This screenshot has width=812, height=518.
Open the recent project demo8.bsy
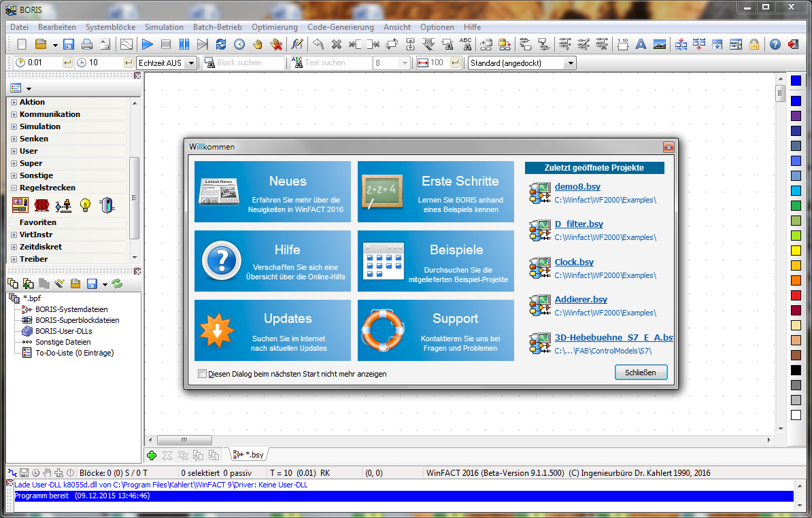(577, 187)
